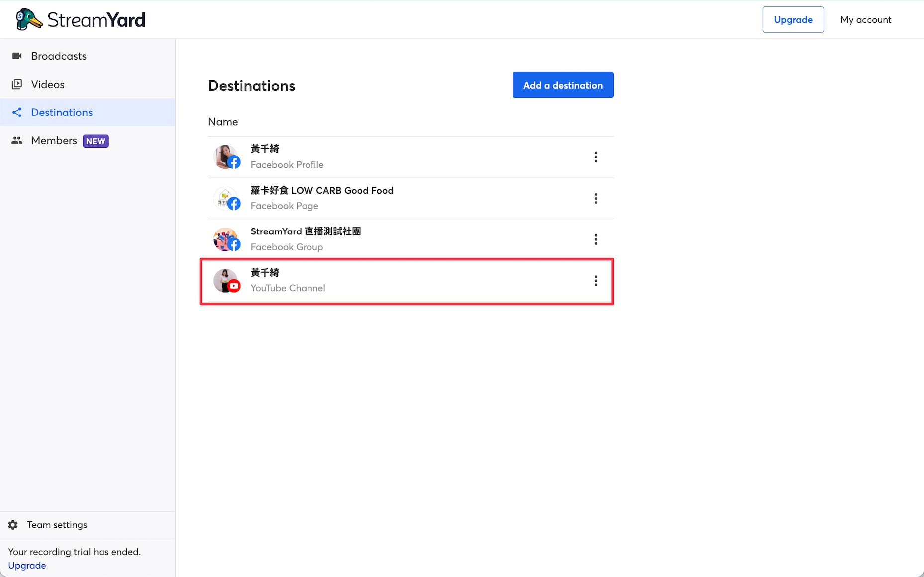Click the Upgrade button in header
Image resolution: width=924 pixels, height=577 pixels.
pos(793,20)
